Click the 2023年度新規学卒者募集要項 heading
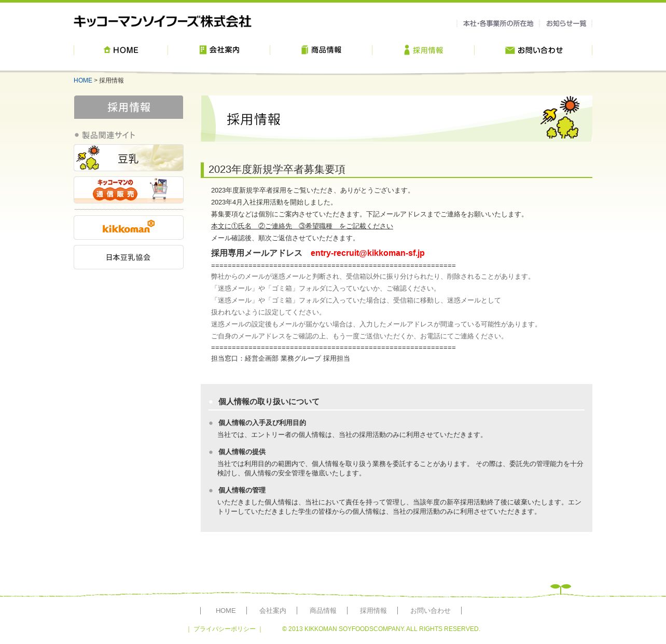 click(277, 169)
